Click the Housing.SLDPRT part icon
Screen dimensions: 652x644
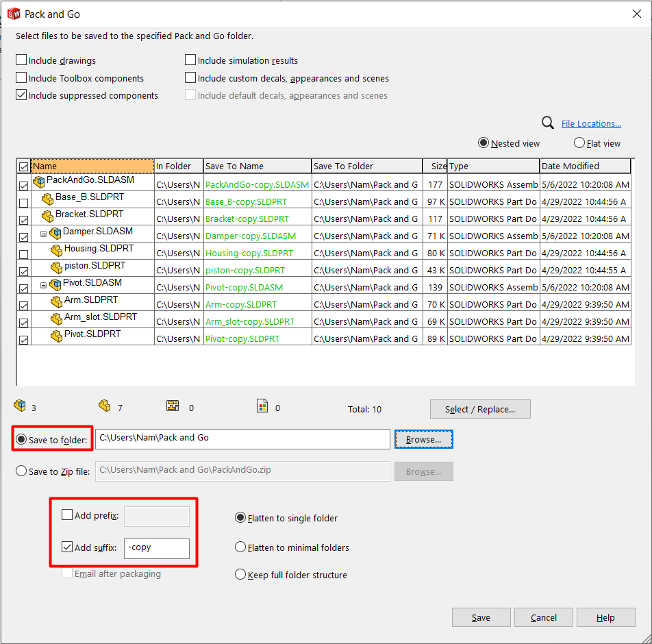point(57,251)
